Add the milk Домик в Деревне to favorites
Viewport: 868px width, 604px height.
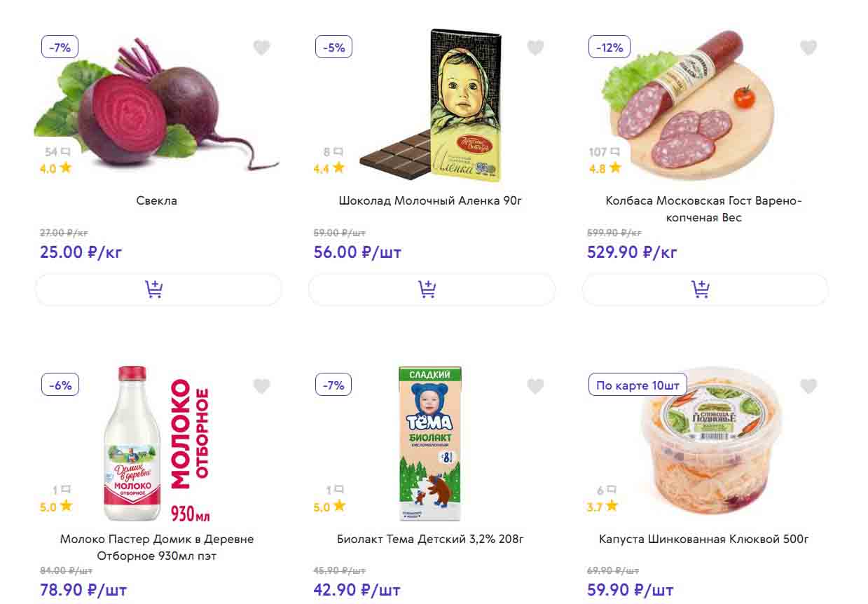coord(261,386)
